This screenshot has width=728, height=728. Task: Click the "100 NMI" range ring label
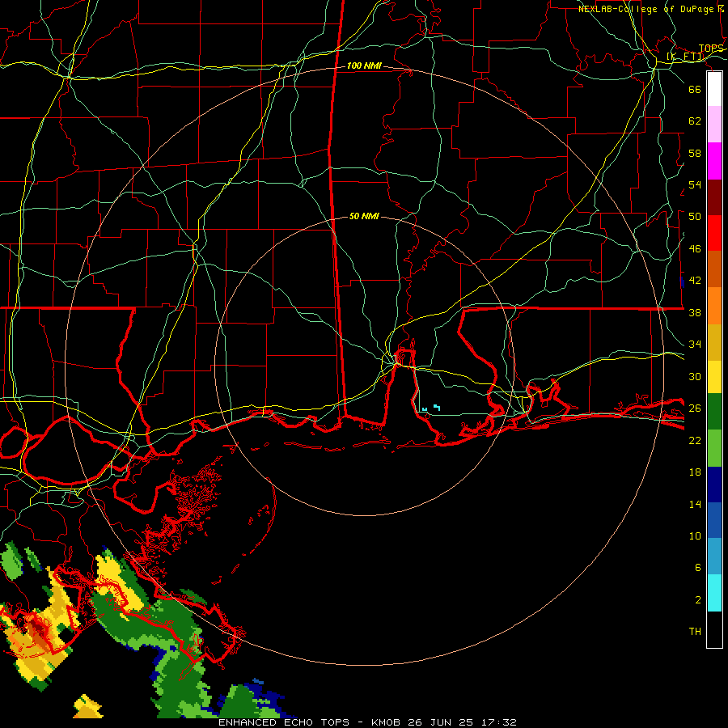click(x=364, y=66)
